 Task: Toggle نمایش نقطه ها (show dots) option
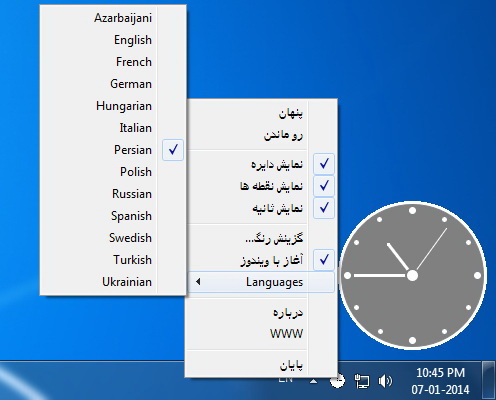click(261, 186)
